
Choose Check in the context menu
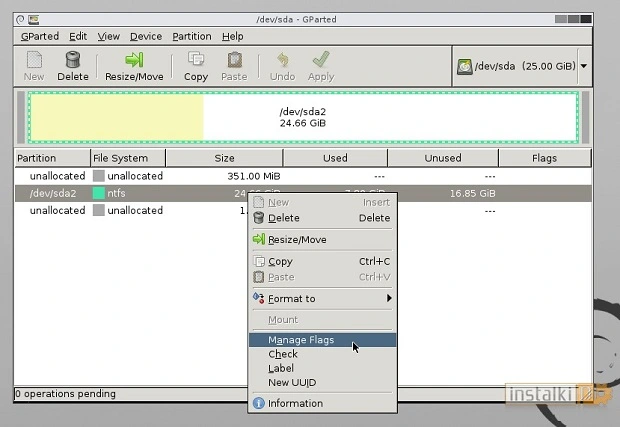(x=283, y=354)
